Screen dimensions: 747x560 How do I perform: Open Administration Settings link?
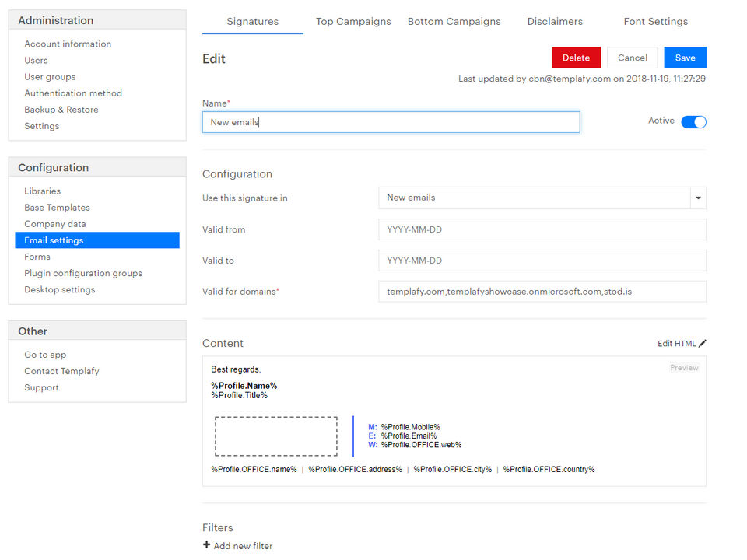tap(42, 126)
